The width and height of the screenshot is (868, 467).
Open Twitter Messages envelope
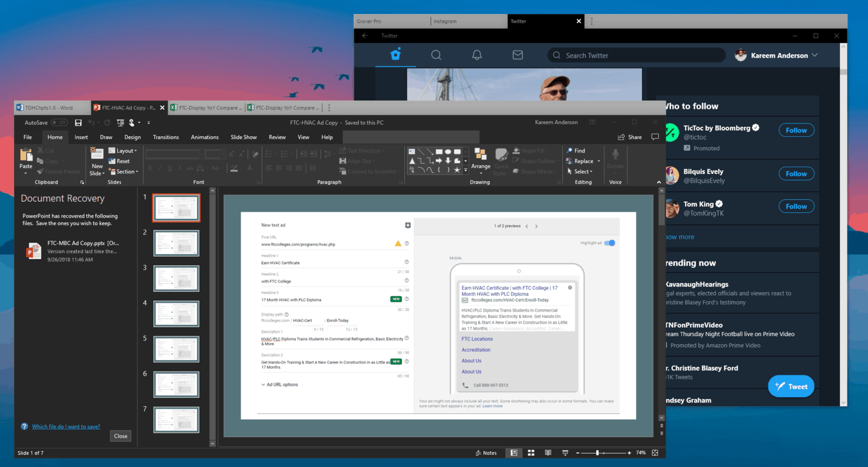(x=517, y=55)
